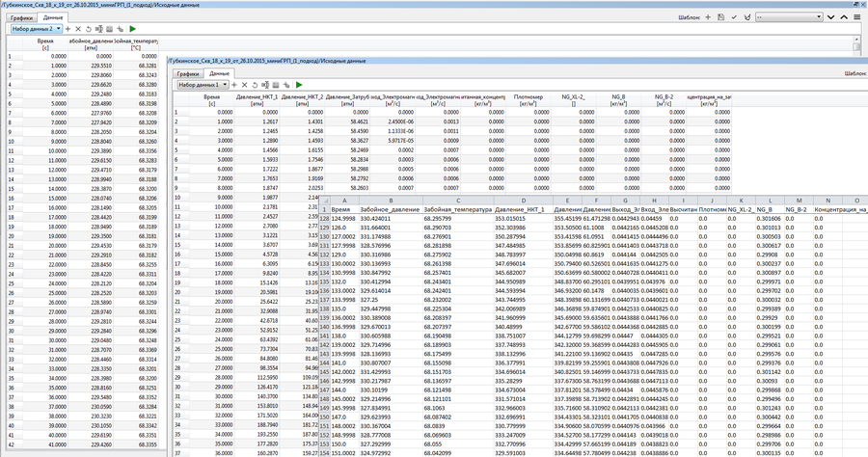Click the downward chevron at top right
Viewport: 868px width, 457px height.
point(831,17)
